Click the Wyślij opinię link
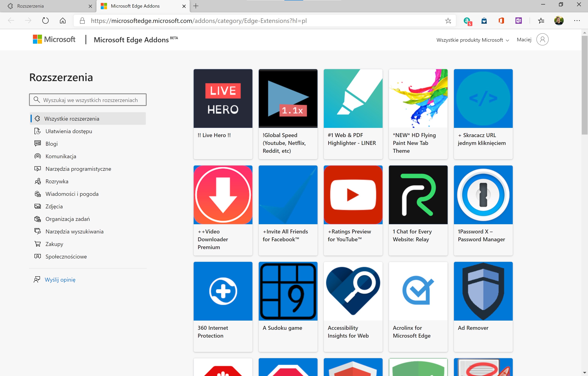588x376 pixels. 60,280
